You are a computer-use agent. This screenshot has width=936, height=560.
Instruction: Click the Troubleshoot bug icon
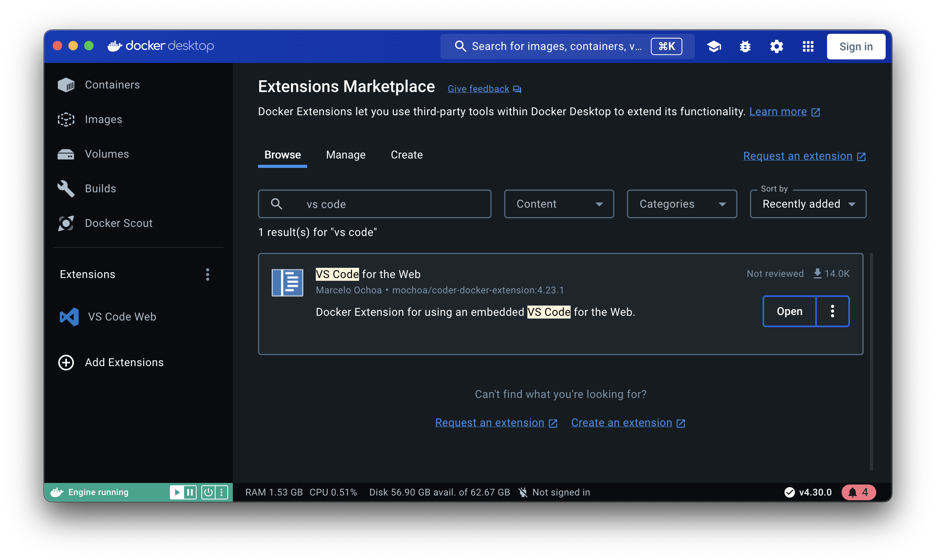tap(745, 46)
